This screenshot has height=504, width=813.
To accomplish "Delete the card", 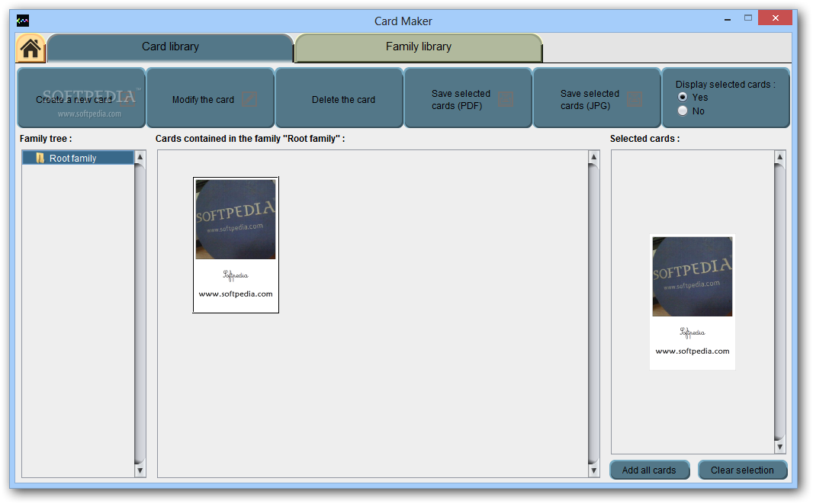I will pyautogui.click(x=339, y=98).
